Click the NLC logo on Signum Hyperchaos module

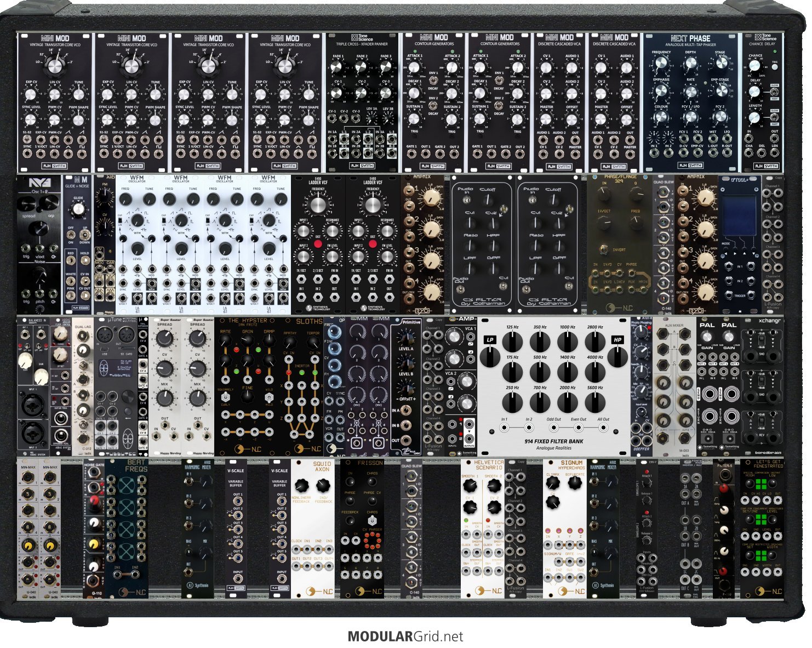pos(572,592)
